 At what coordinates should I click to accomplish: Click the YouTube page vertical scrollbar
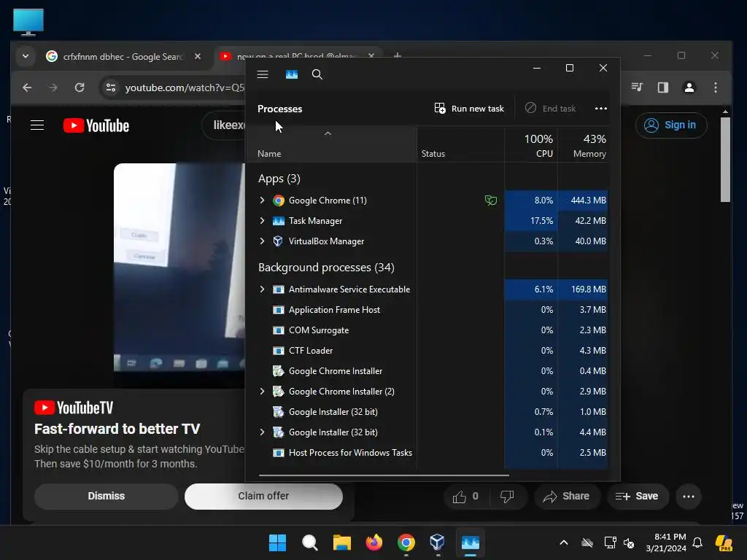725,160
